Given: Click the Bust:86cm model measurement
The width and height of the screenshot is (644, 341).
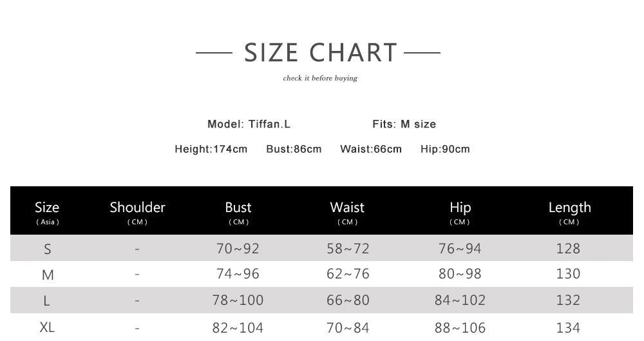Looking at the screenshot, I should (294, 149).
